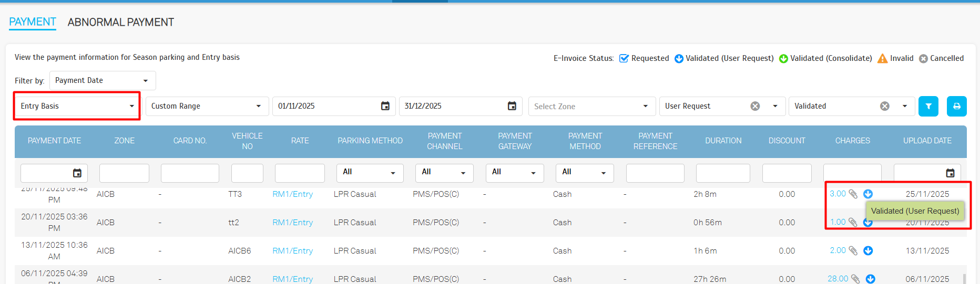Clear the User Request filter selection

(x=755, y=106)
